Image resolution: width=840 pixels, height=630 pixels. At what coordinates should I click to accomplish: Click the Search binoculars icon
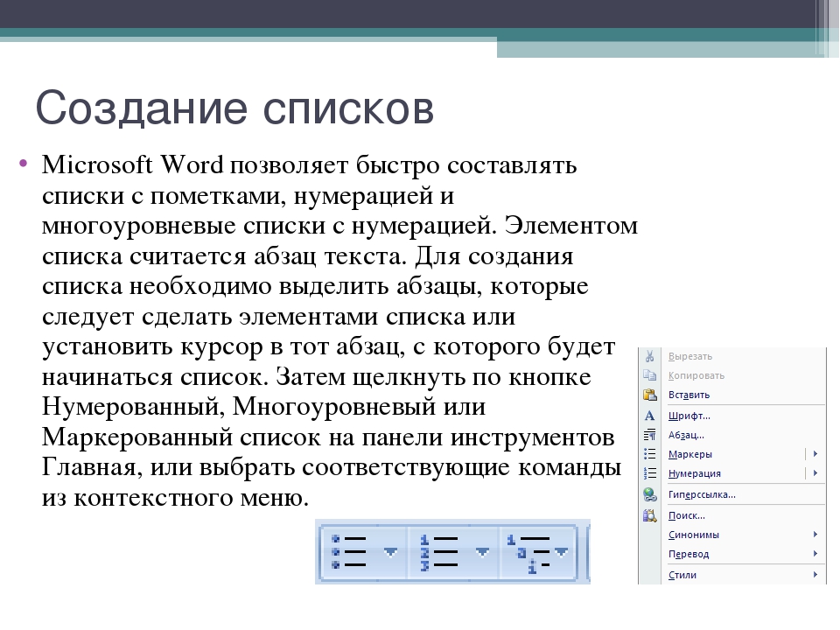pos(649,516)
